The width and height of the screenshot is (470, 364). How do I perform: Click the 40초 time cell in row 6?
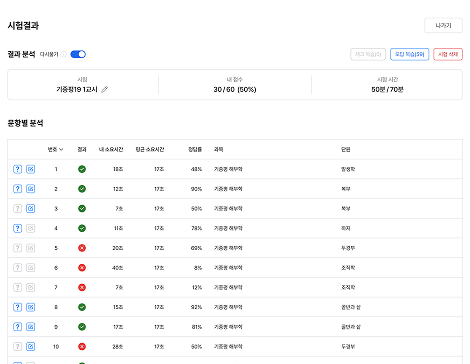[117, 268]
